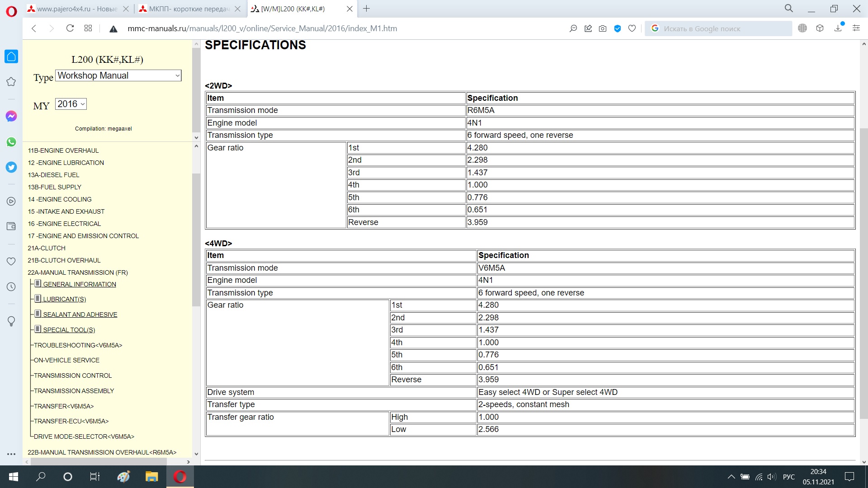Open Easy Setup sliders icon
Viewport: 868px width, 488px height.
click(856, 28)
